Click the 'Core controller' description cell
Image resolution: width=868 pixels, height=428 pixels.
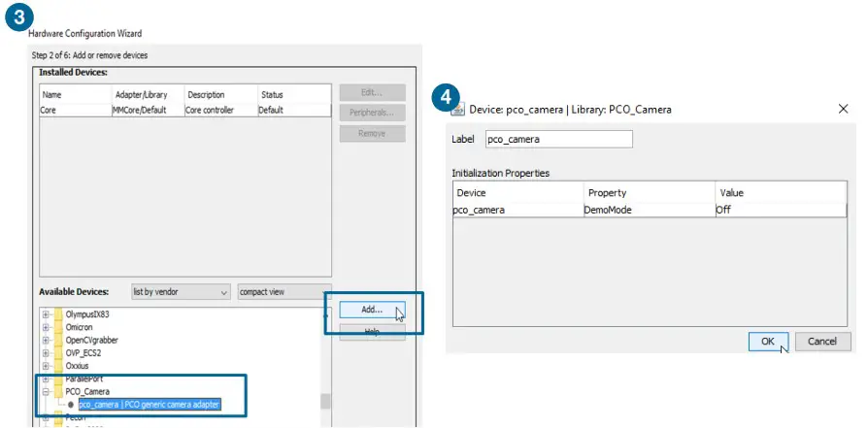[x=220, y=110]
